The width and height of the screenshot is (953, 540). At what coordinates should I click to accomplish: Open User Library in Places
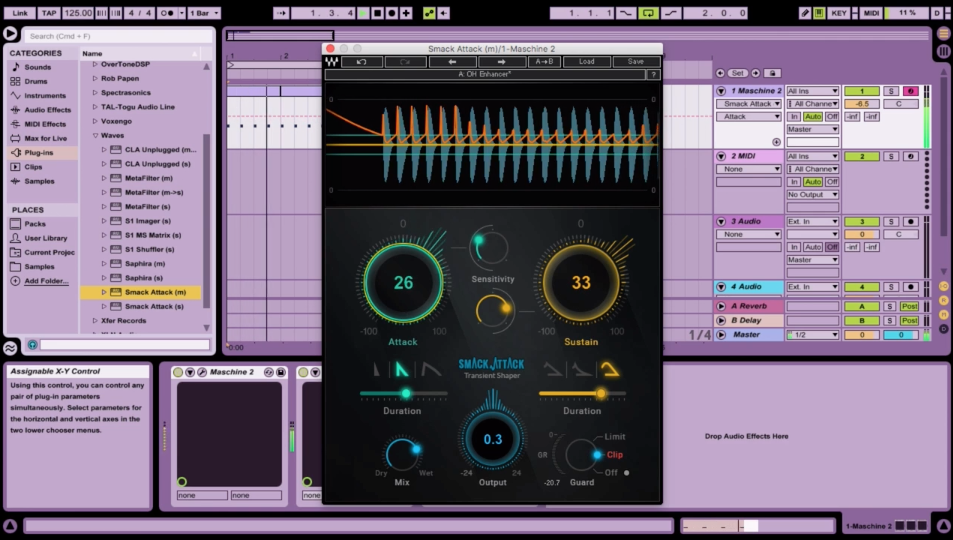click(46, 238)
